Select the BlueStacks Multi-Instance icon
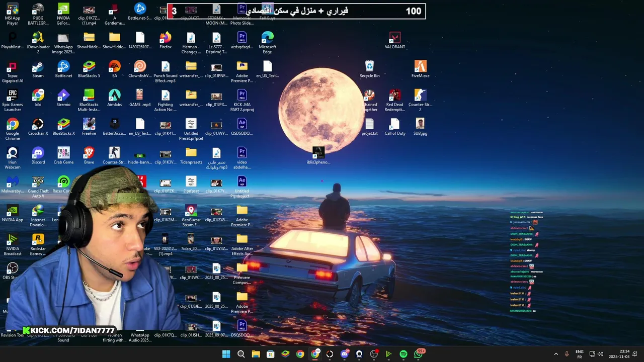Viewport: 644px width, 362px height. click(x=89, y=101)
